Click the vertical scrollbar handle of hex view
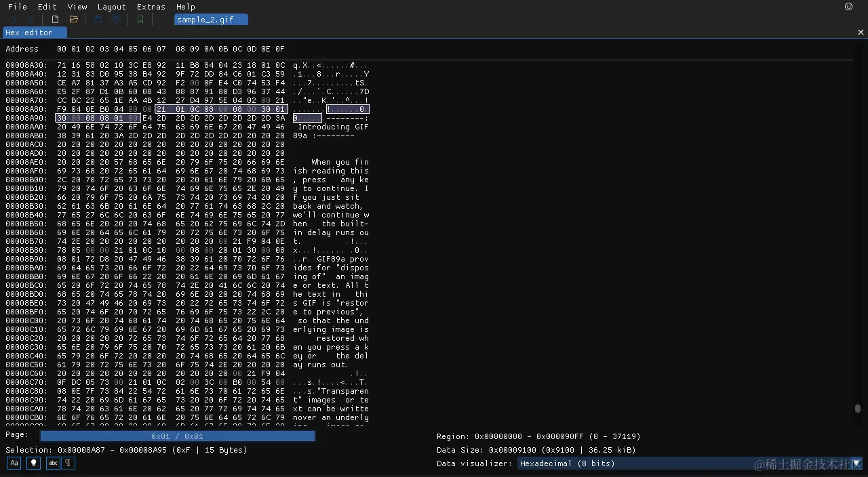The width and height of the screenshot is (868, 477). click(x=857, y=409)
